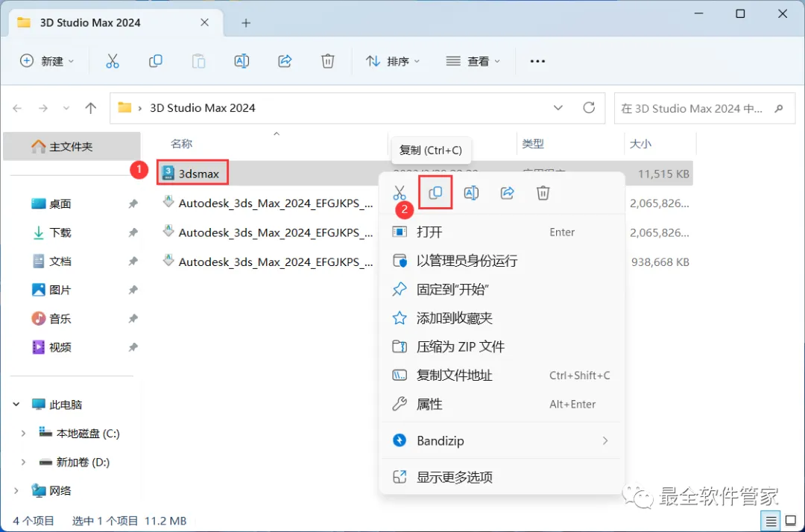805x532 pixels.
Task: Go up one folder level with the up arrow
Action: 91,108
